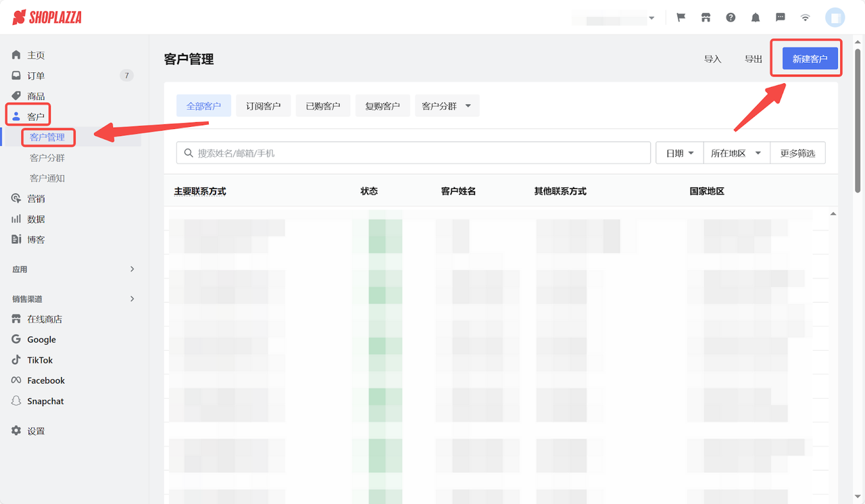
Task: Select the 主页 home icon in sidebar
Action: coord(16,54)
